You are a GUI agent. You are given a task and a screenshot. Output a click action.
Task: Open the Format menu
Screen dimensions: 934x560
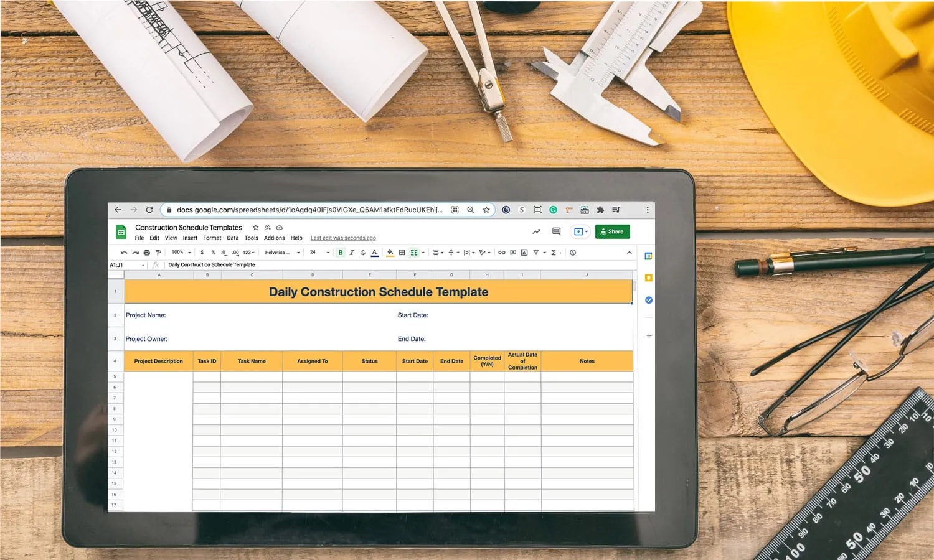(212, 238)
